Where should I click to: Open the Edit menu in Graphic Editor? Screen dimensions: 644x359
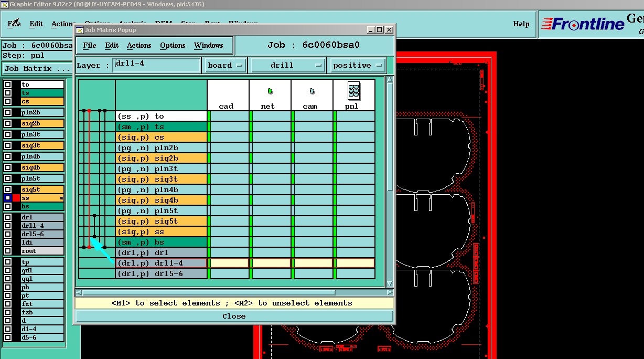tap(36, 24)
